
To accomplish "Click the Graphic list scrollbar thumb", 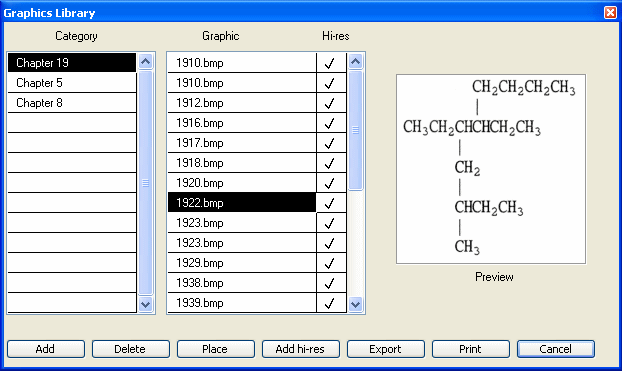I will pyautogui.click(x=355, y=130).
